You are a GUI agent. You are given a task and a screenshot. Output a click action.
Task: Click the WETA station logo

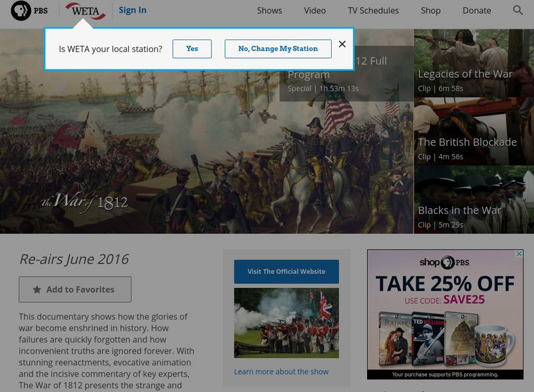(x=84, y=11)
